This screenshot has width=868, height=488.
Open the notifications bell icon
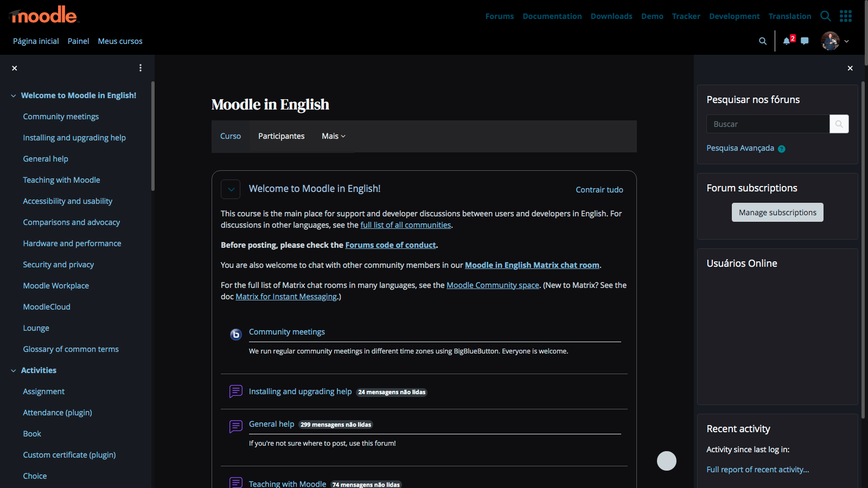click(787, 41)
